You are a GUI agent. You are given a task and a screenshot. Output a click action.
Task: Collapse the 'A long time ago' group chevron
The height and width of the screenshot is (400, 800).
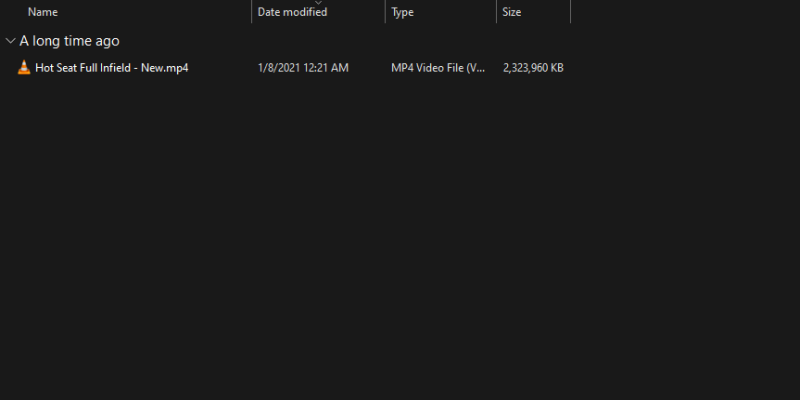click(x=10, y=41)
